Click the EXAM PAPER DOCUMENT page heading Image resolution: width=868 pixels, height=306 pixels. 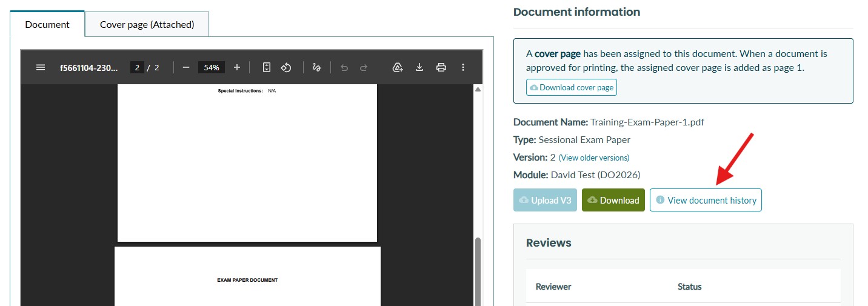(x=247, y=280)
